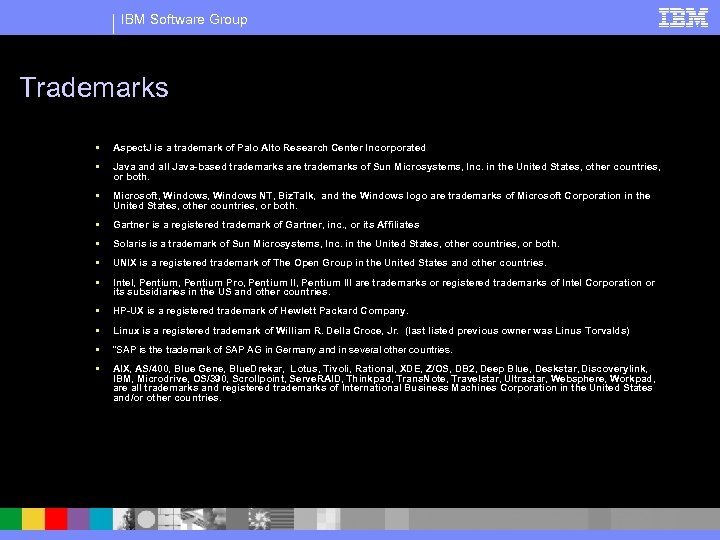Select the Java and Sun Microsystems bullet
Viewport: 720px width, 540px height.
point(387,172)
